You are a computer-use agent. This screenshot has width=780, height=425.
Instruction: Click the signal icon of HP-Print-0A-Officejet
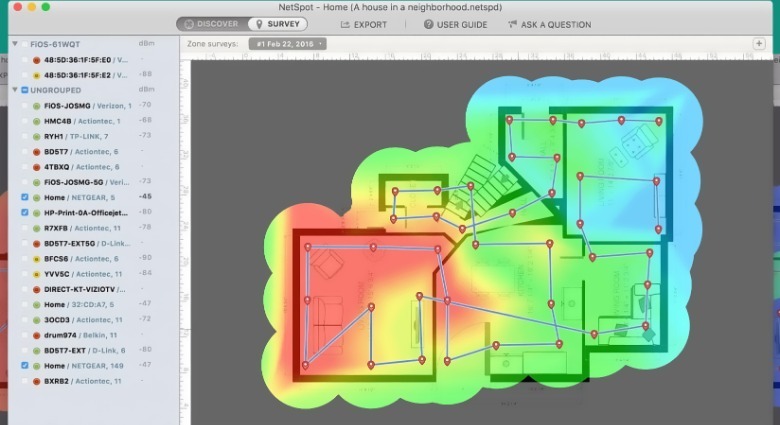point(36,213)
